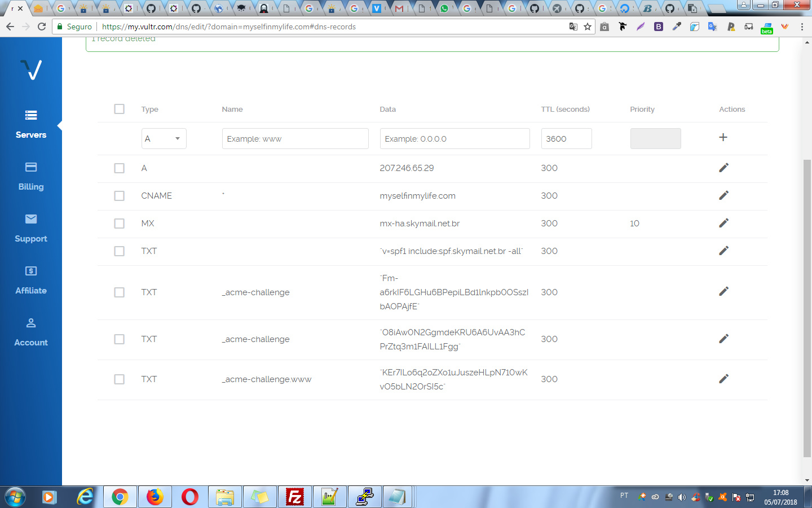Click the purple B extension icon
Screen dimensions: 812x508
[658, 27]
